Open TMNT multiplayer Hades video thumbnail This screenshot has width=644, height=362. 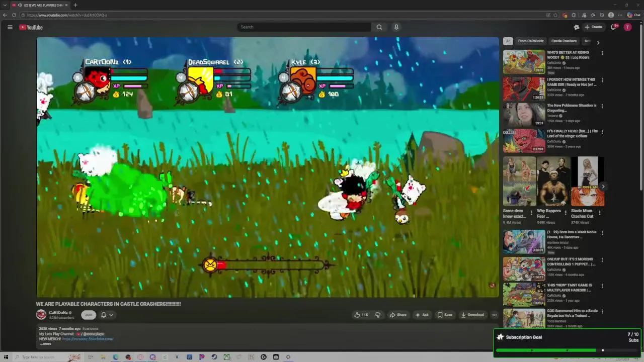coord(524,295)
